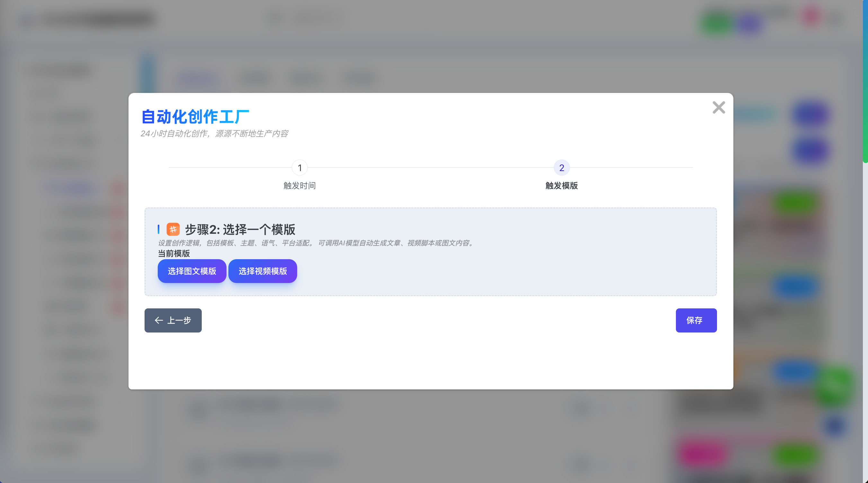Click the 自动化创作工厂 dialog title
This screenshot has width=868, height=483.
(195, 117)
